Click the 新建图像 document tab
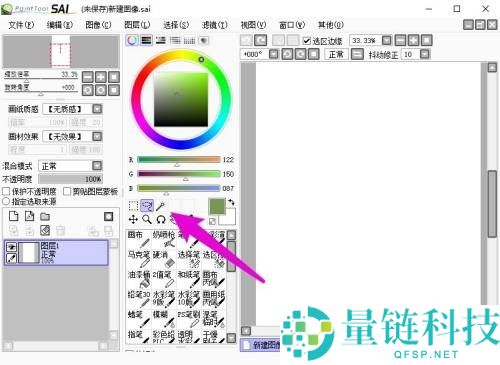The height and width of the screenshot is (365, 500). [261, 345]
